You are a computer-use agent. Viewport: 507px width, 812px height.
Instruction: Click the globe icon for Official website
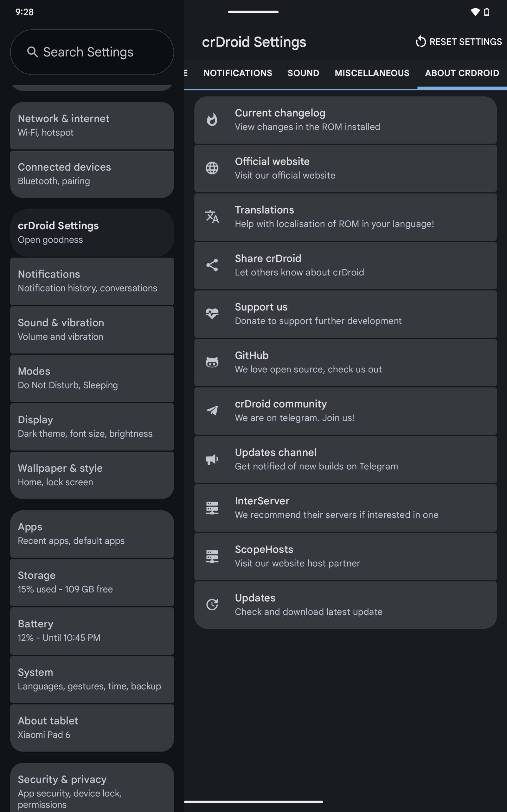[212, 168]
